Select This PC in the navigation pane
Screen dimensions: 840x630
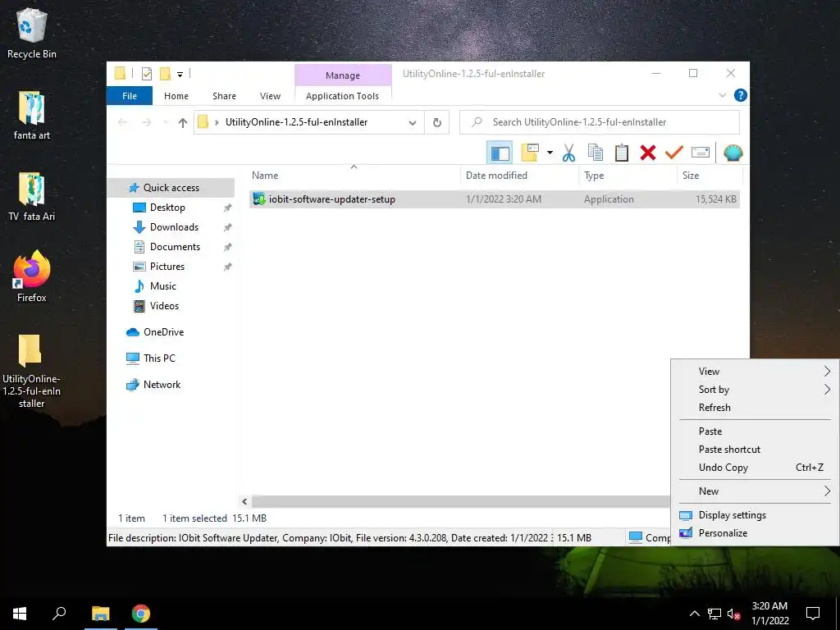point(159,358)
